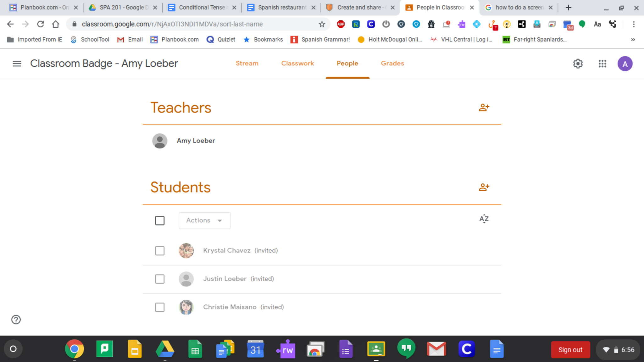
Task: Sort students with the AZ icon
Action: pos(484,219)
